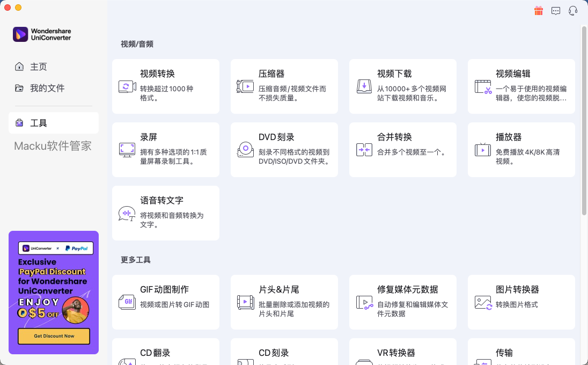
Task: Click the 更多工具 section heading
Action: pos(136,260)
